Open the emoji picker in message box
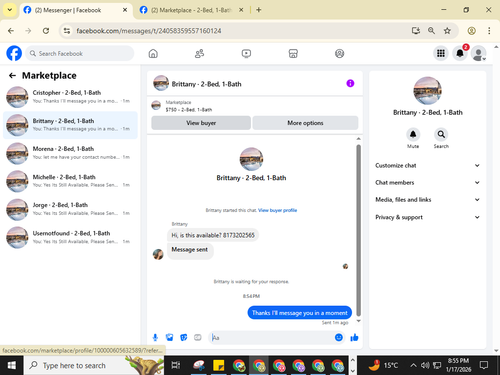500x375 pixels. coord(339,337)
